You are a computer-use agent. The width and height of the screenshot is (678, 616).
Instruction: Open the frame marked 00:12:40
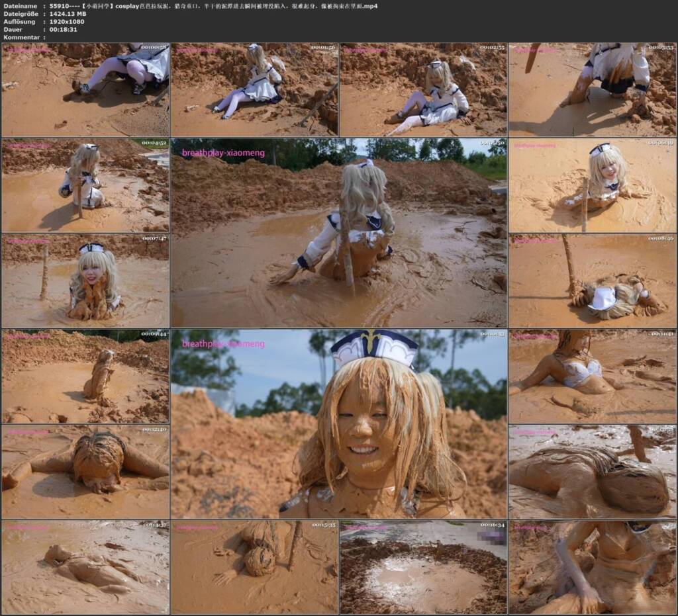[85, 472]
